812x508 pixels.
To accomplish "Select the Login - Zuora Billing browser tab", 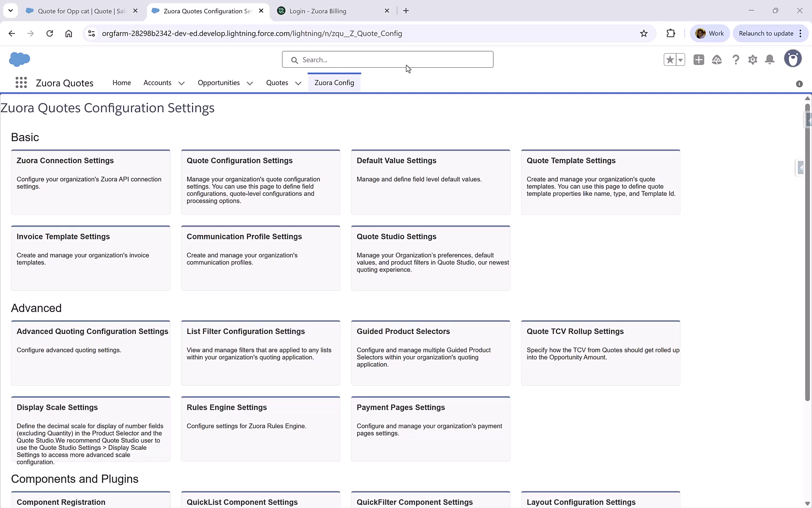I will pyautogui.click(x=318, y=10).
